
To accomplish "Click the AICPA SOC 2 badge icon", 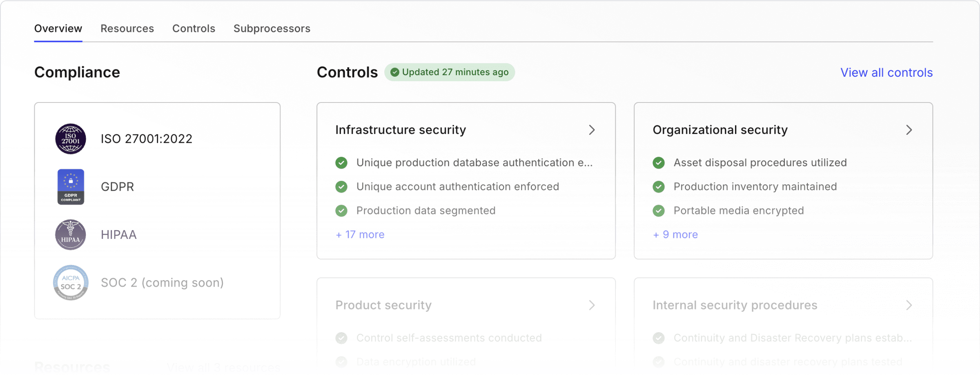I will tap(71, 283).
